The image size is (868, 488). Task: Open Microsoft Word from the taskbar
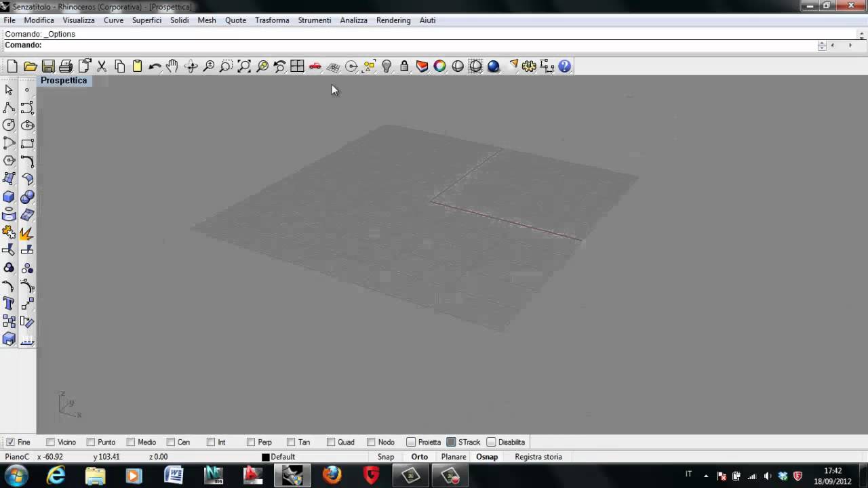click(x=174, y=476)
